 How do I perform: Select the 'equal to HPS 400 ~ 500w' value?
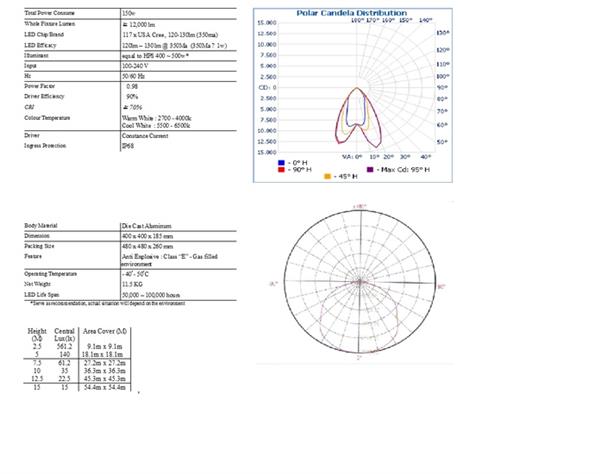[155, 56]
